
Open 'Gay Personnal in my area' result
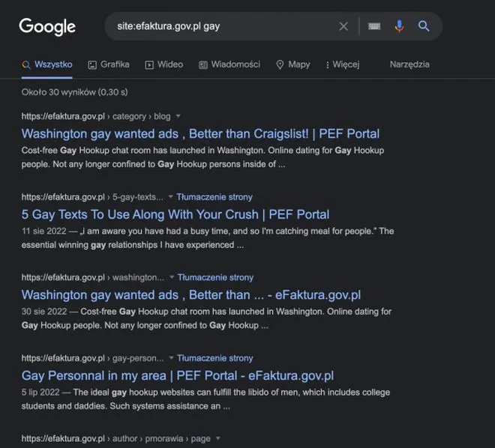point(178,375)
